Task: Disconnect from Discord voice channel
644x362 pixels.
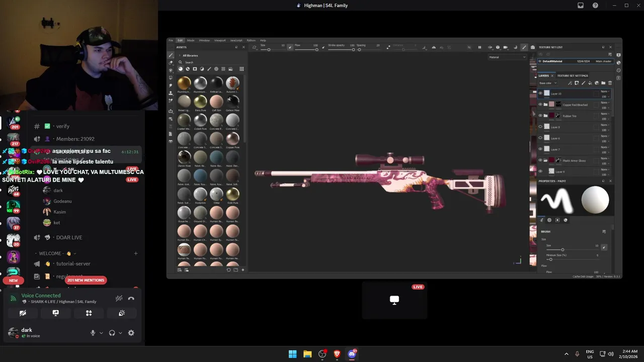Action: click(x=131, y=299)
